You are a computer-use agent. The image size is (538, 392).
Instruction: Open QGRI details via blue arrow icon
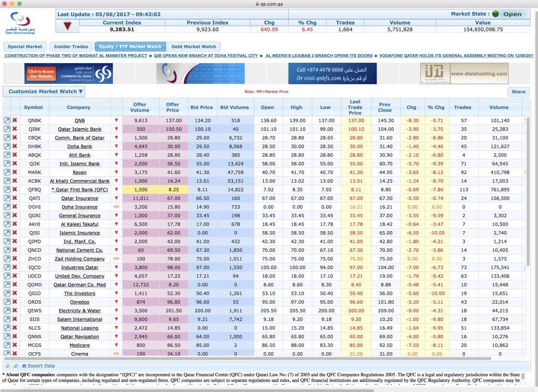(7, 215)
